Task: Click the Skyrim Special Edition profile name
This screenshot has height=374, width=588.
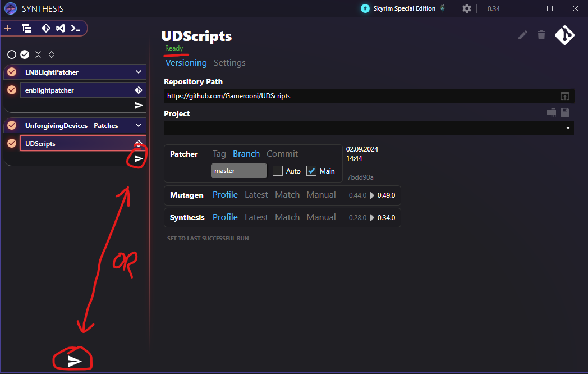Action: tap(404, 8)
